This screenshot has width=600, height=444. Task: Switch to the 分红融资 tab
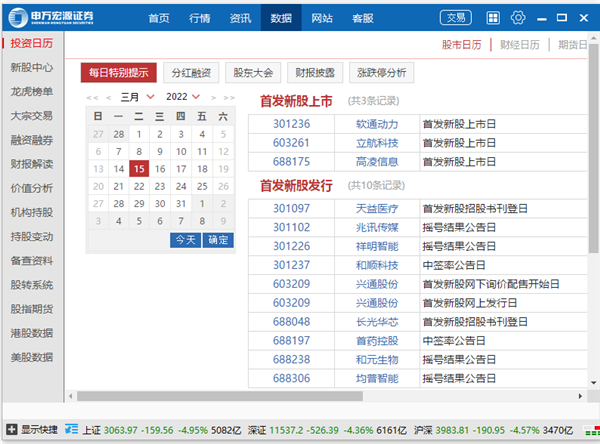click(x=191, y=72)
